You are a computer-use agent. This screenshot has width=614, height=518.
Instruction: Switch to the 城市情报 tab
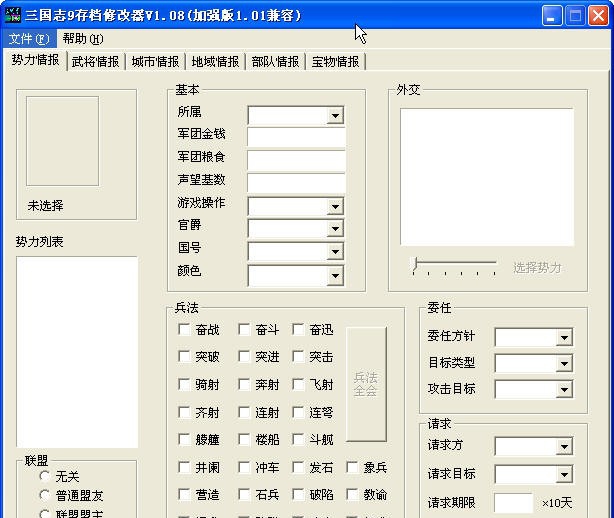[x=155, y=62]
